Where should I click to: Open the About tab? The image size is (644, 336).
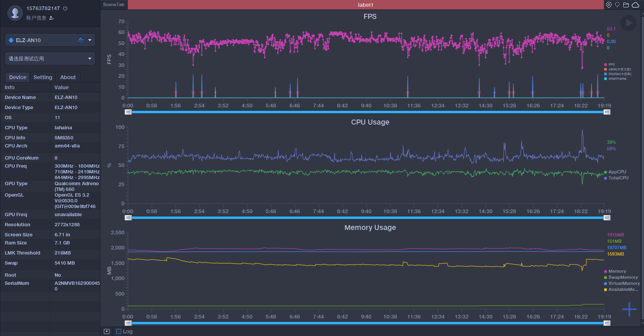[x=68, y=77]
